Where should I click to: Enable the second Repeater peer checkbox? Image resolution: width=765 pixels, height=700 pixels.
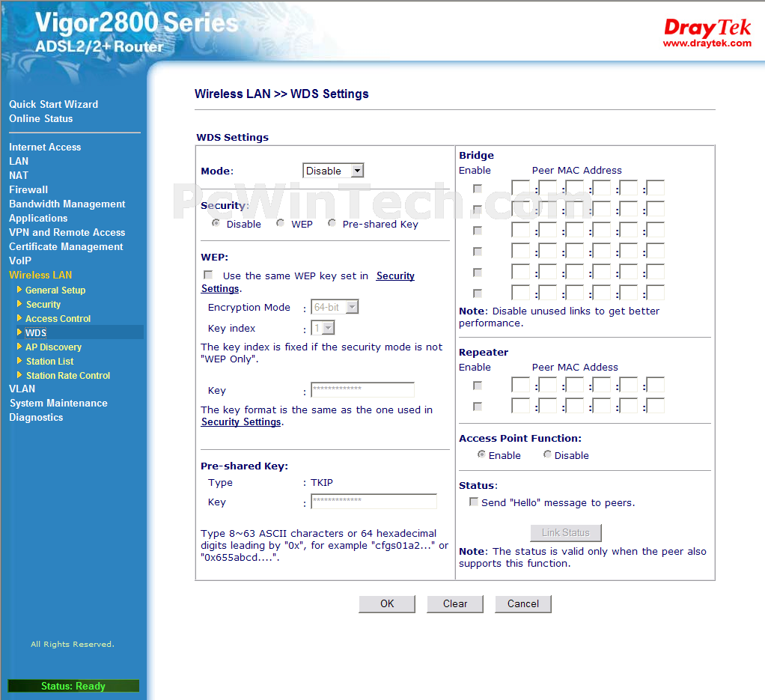[x=478, y=407]
